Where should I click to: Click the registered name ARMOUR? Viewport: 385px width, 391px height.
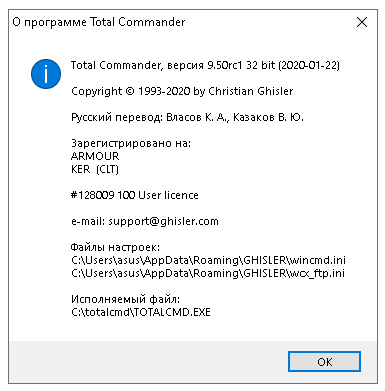coord(95,156)
